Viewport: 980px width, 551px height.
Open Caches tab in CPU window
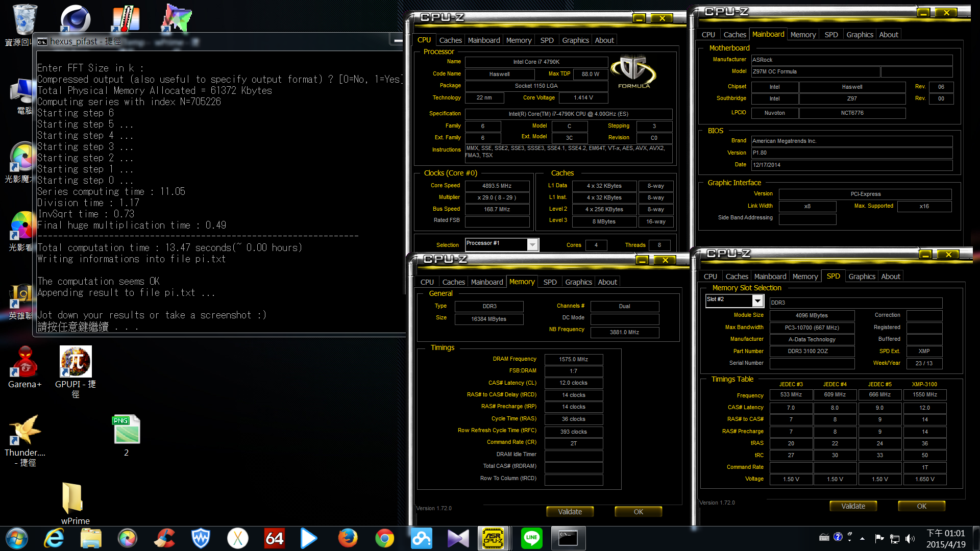coord(450,40)
